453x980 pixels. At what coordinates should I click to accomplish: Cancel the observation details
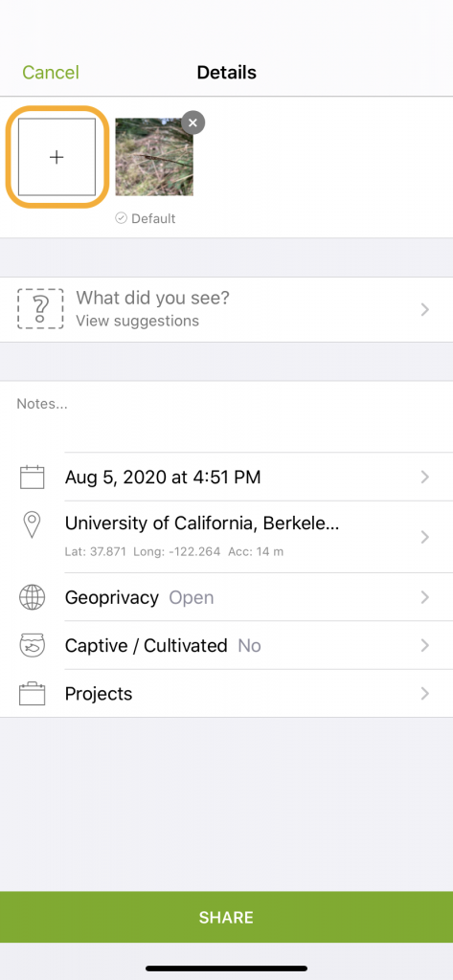51,73
